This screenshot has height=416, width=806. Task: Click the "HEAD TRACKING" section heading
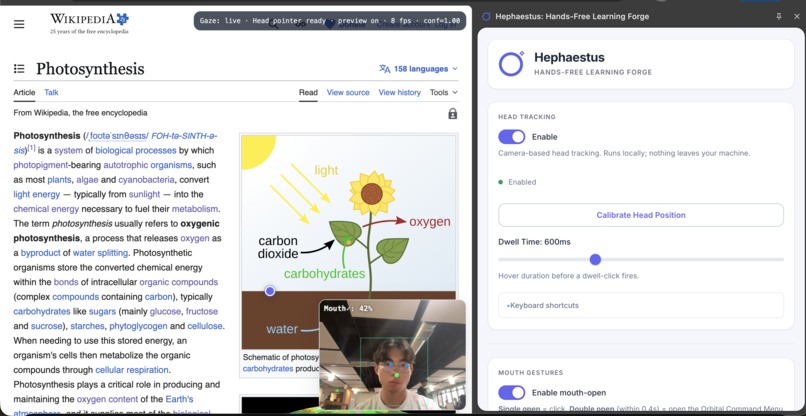526,117
